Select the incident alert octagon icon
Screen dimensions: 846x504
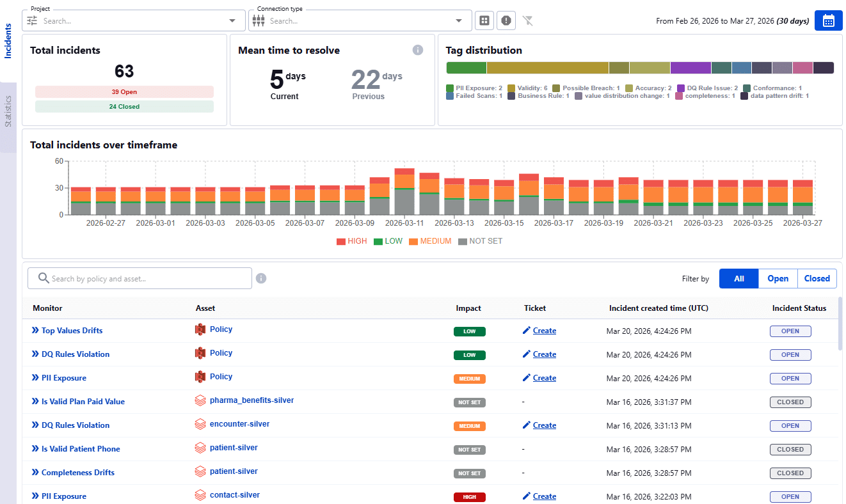pyautogui.click(x=506, y=20)
